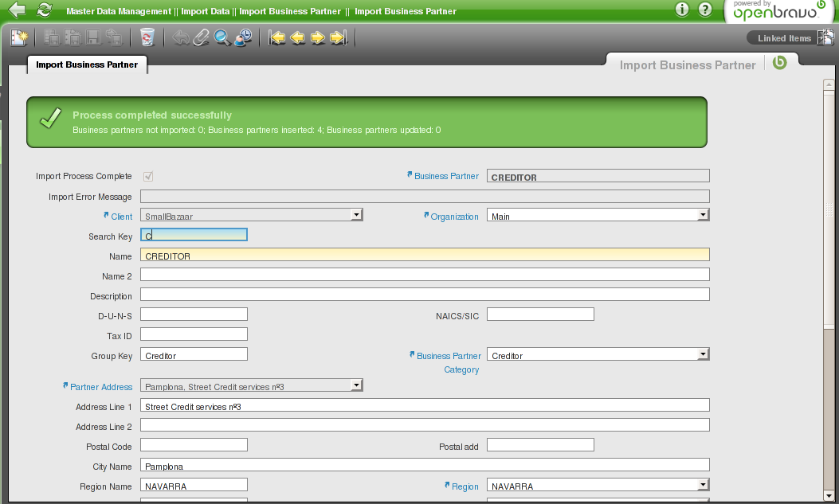Click into the Tax ID field
Image resolution: width=839 pixels, height=504 pixels.
tap(194, 334)
